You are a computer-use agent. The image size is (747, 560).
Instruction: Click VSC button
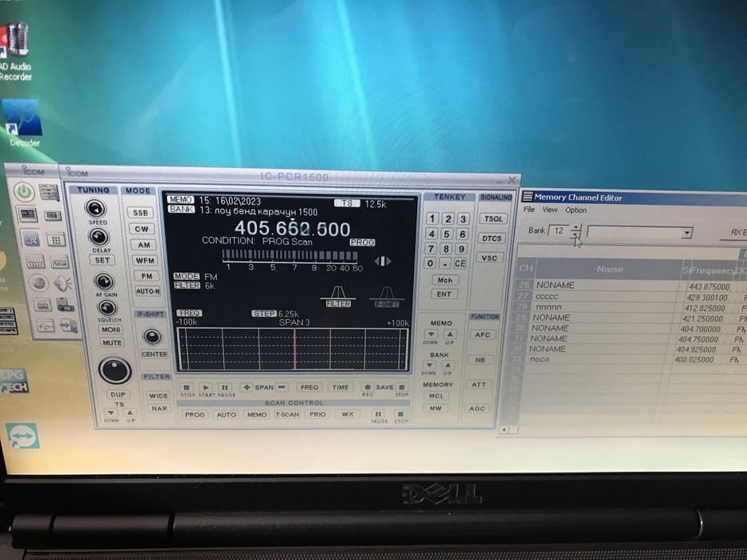[x=489, y=258]
